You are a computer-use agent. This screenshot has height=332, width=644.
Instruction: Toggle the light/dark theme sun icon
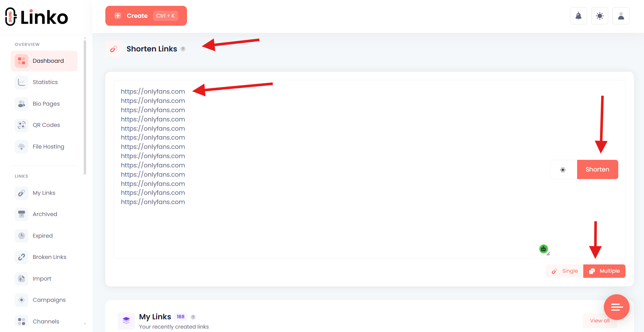(x=600, y=16)
